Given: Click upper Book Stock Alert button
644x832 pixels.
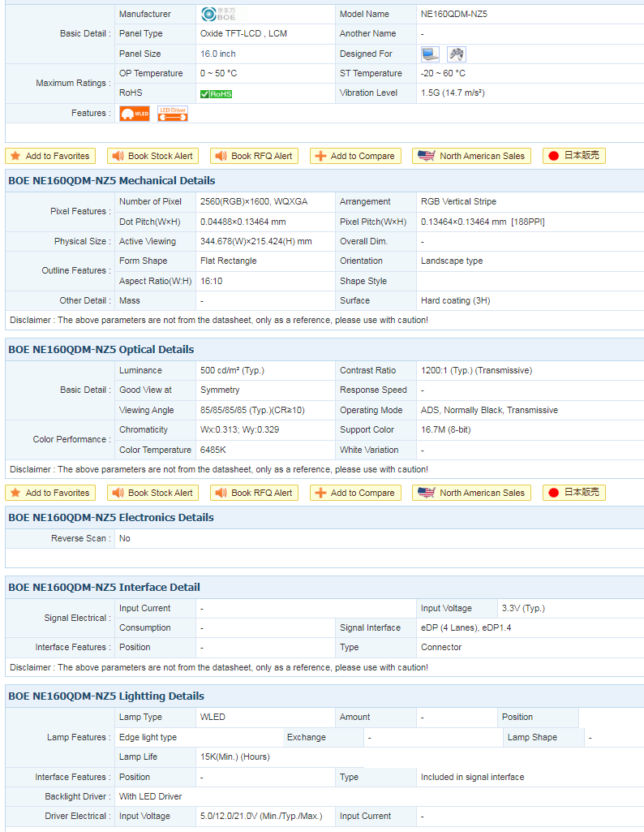Looking at the screenshot, I should (153, 156).
